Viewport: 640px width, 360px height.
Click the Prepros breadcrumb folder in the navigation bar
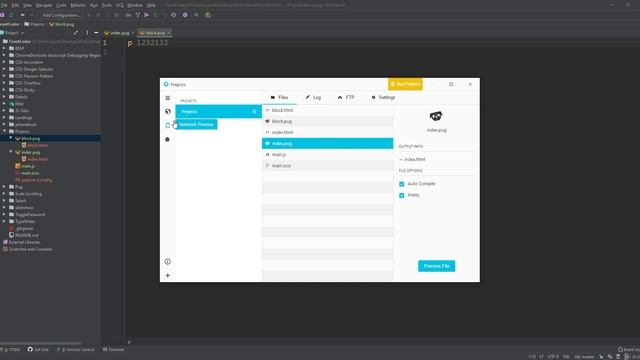coord(34,24)
